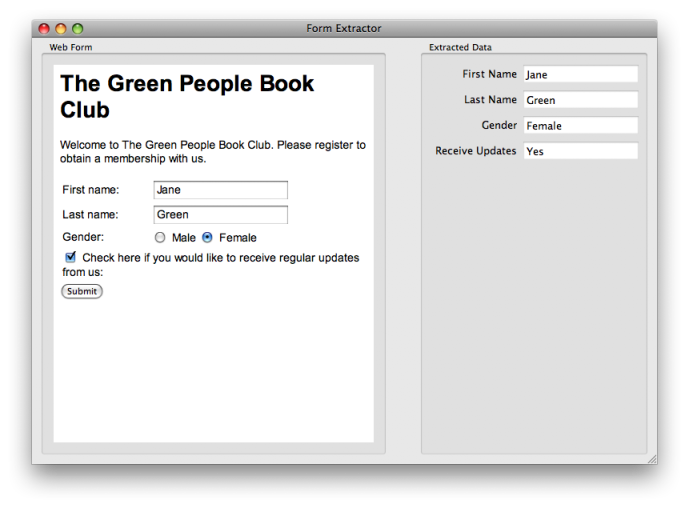This screenshot has height=508, width=689.
Task: Focus the extracted First Name field
Action: [580, 75]
